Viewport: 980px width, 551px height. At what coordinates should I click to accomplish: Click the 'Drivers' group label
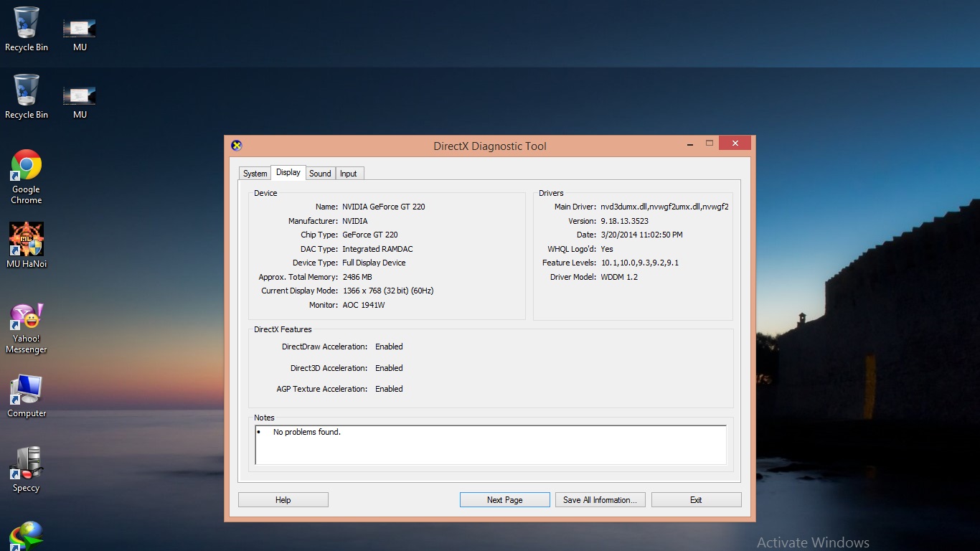(x=551, y=193)
